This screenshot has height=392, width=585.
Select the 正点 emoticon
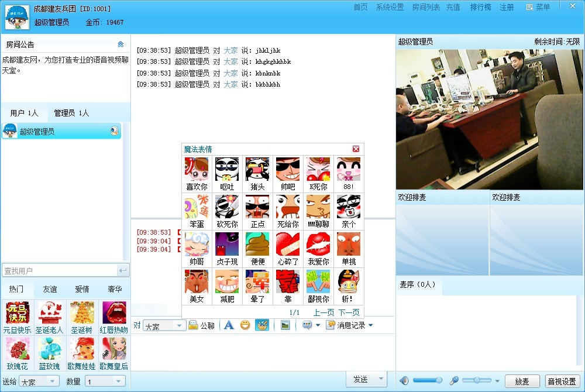(x=257, y=211)
